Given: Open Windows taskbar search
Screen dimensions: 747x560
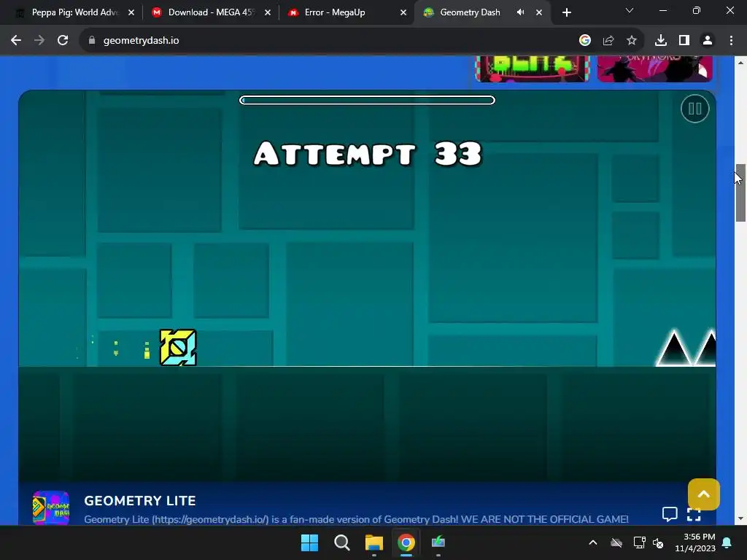Looking at the screenshot, I should (341, 542).
